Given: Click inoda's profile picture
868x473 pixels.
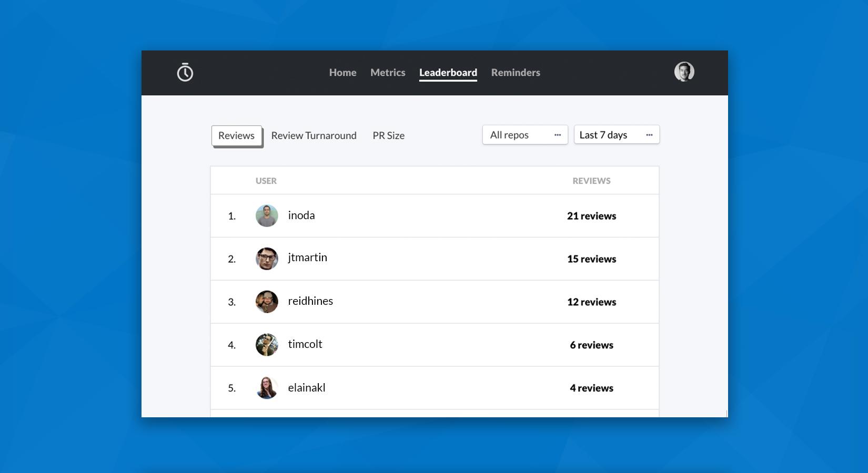Looking at the screenshot, I should 267,216.
